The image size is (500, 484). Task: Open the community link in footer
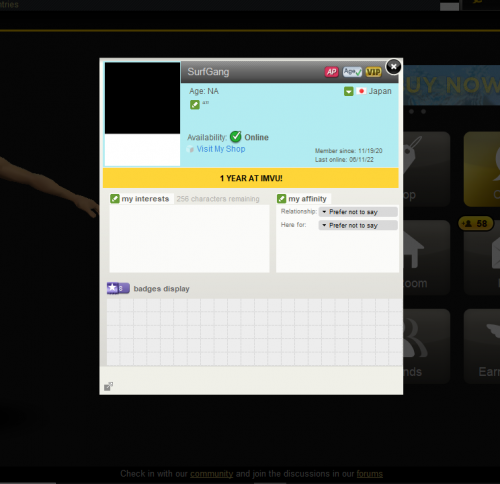click(211, 474)
